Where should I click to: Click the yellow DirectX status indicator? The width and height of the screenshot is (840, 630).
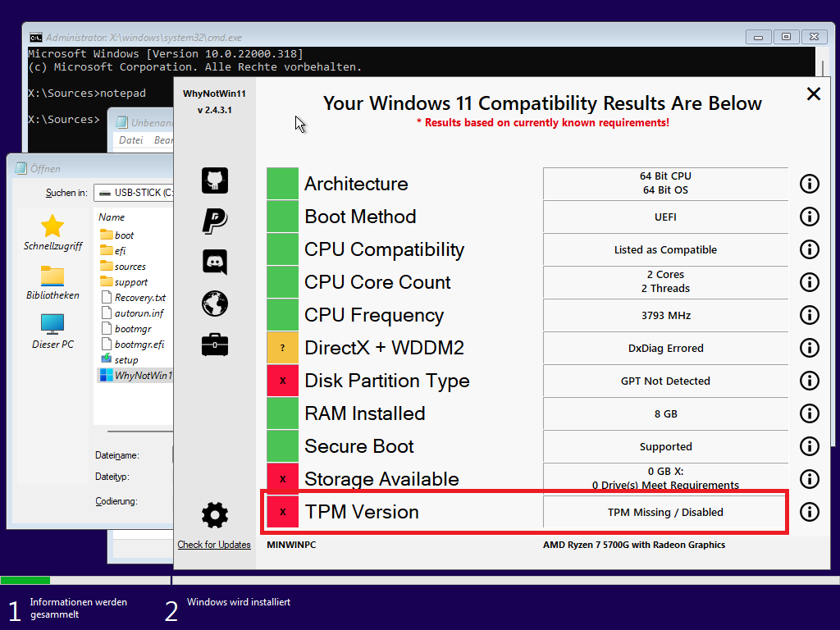[x=282, y=348]
